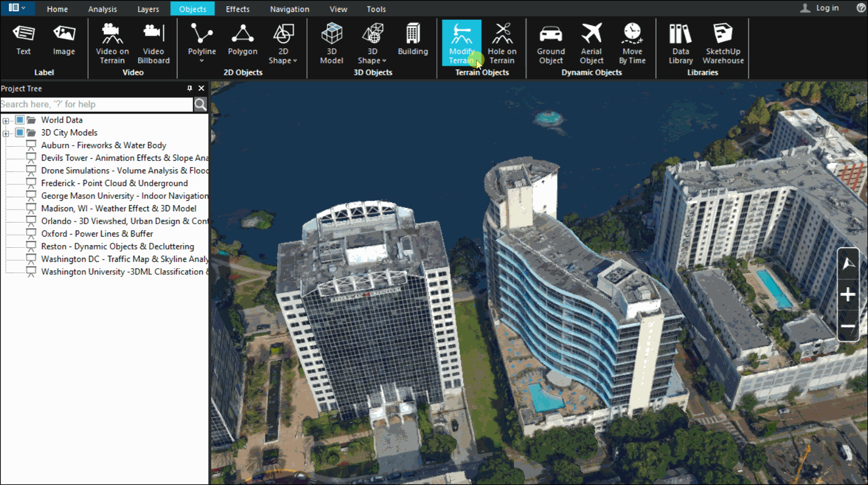This screenshot has width=868, height=485.
Task: Open the Tools tab
Action: tap(376, 9)
